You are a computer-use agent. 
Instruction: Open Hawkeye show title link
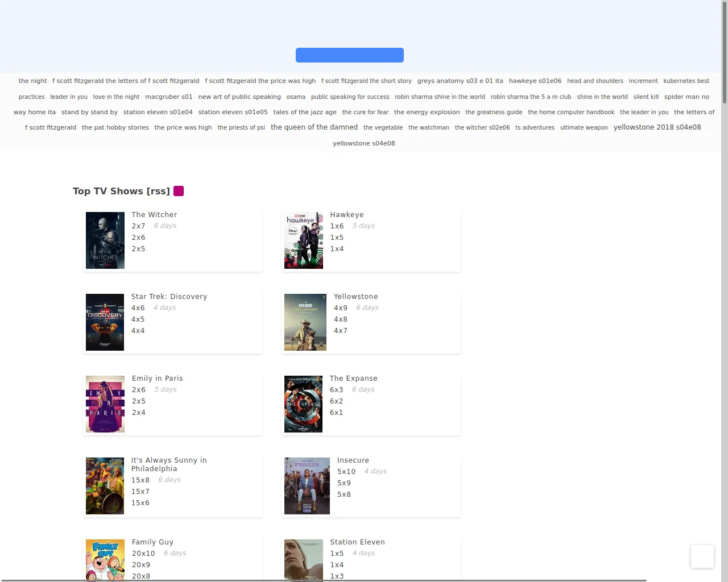click(x=347, y=215)
